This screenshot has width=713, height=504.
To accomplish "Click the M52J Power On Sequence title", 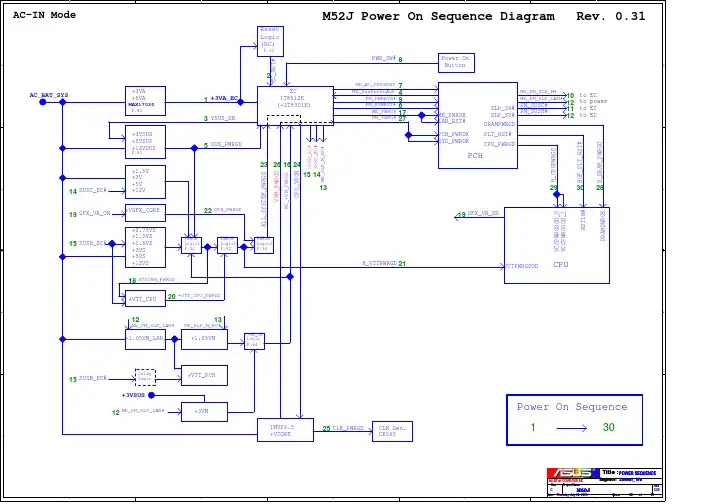I will coord(438,16).
